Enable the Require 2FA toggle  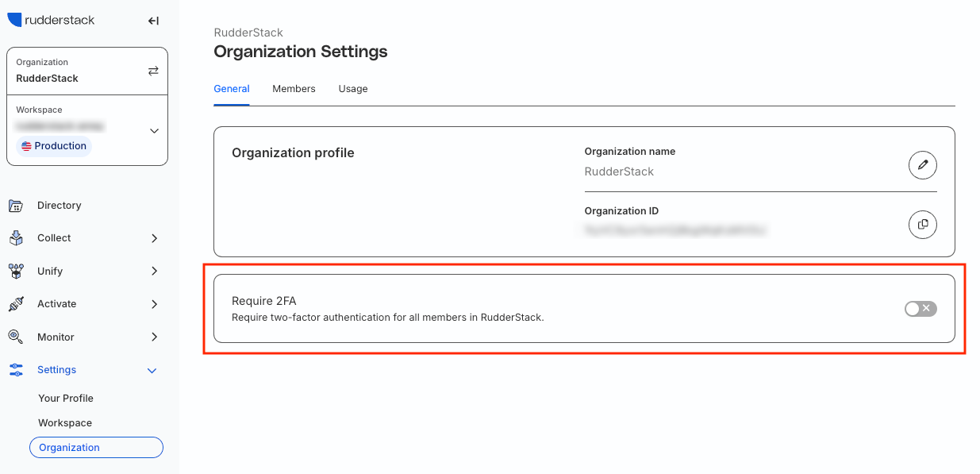pyautogui.click(x=920, y=309)
